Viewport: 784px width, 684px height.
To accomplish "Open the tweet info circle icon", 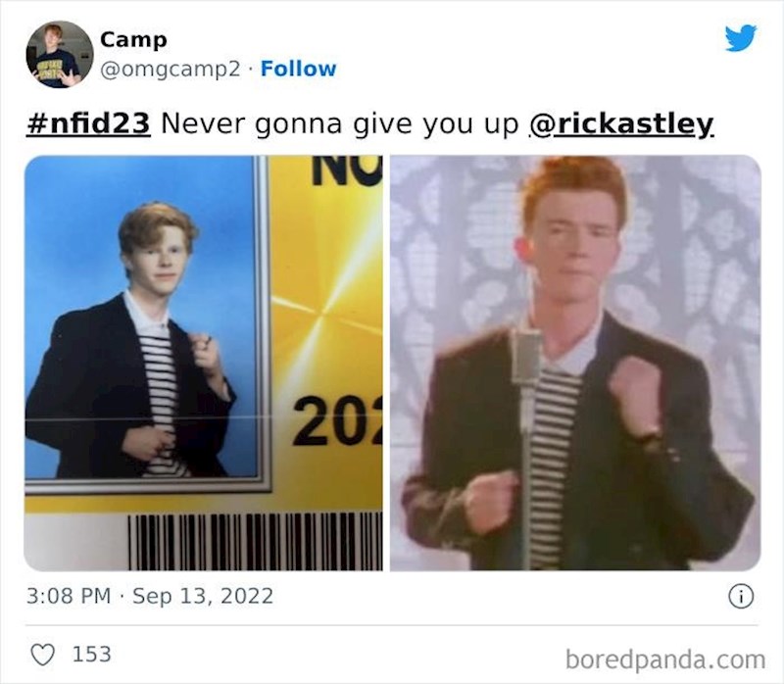I will click(x=741, y=596).
